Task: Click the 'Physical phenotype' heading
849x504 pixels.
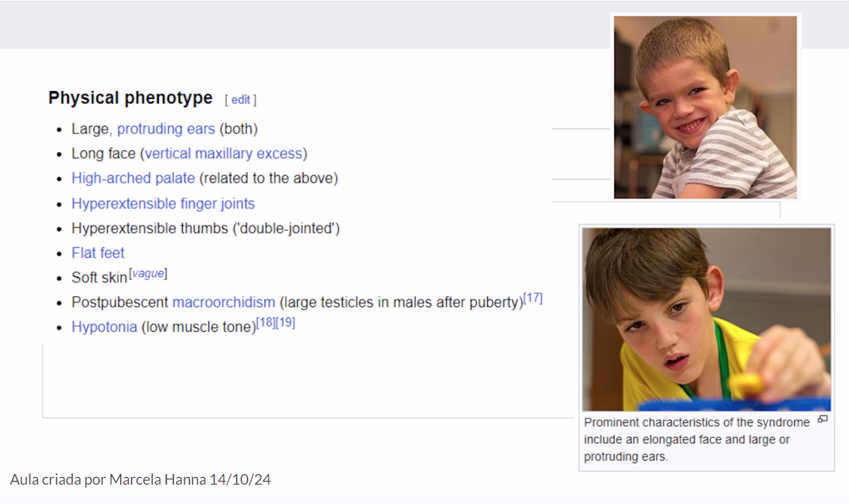Action: (130, 98)
